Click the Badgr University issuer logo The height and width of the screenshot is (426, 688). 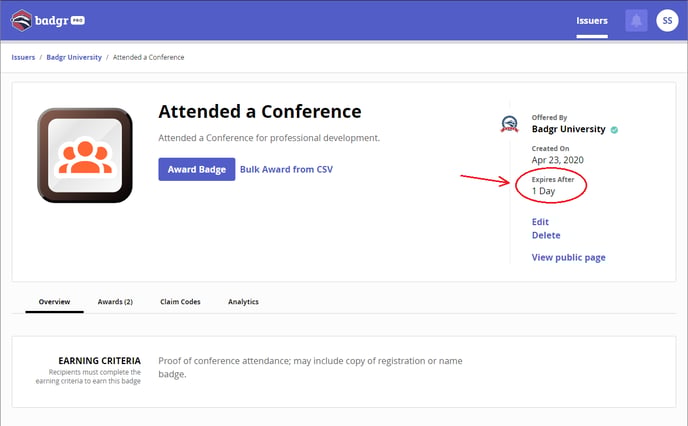[x=509, y=124]
